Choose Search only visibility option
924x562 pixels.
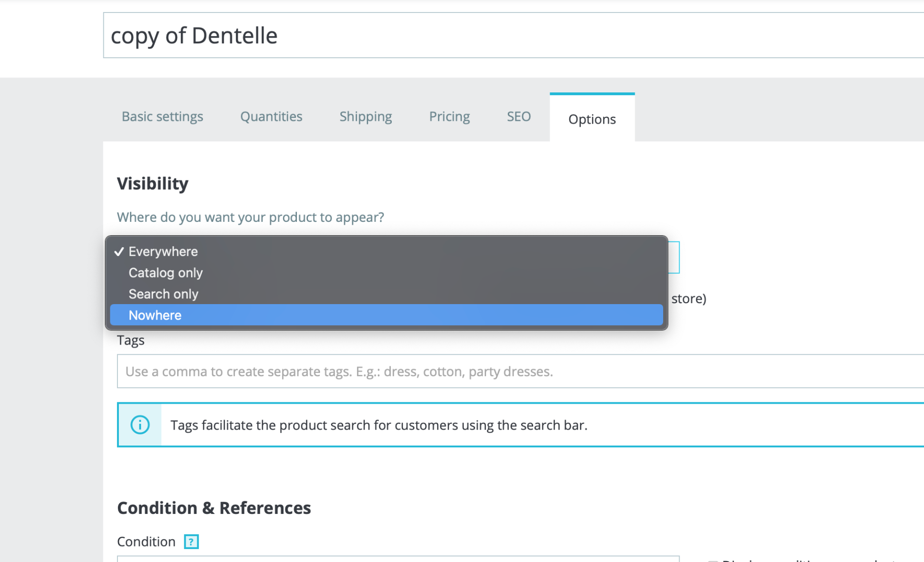pos(163,294)
